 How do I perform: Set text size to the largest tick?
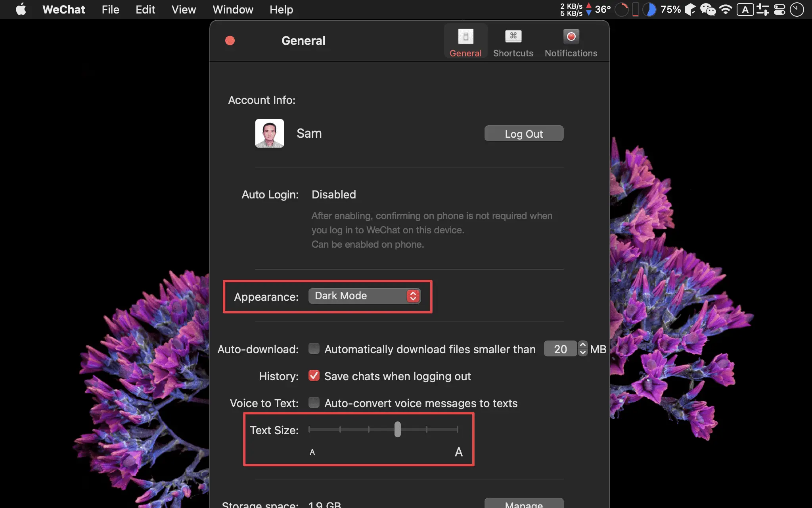458,429
